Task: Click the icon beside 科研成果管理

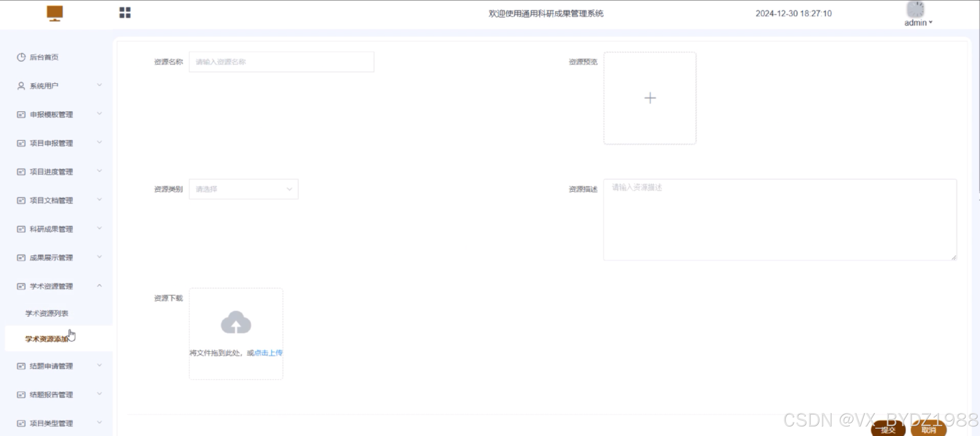Action: pos(21,229)
